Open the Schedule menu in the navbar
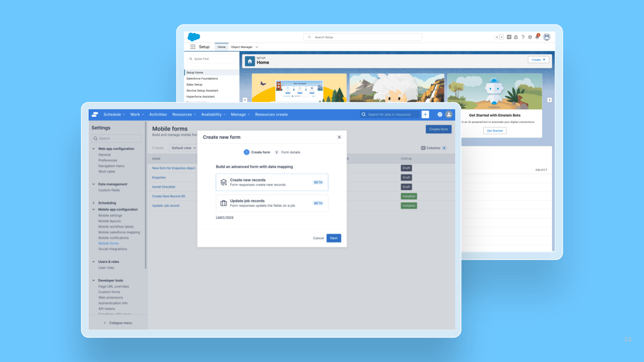Screen dimensions: 644x362 pos(114,114)
